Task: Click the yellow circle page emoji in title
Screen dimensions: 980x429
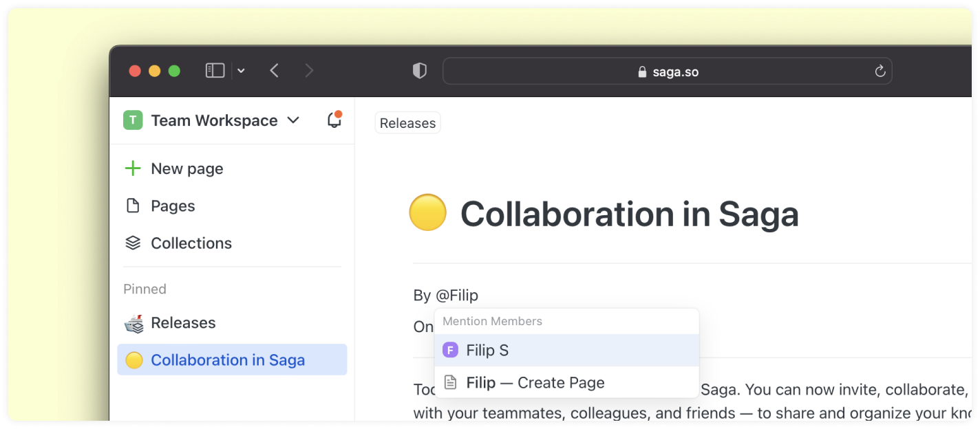Action: (x=427, y=212)
